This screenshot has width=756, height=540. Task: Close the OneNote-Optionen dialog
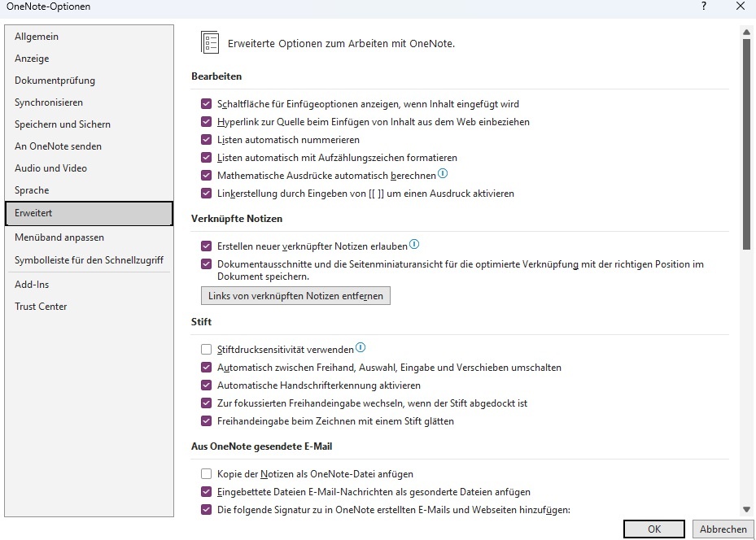point(741,7)
